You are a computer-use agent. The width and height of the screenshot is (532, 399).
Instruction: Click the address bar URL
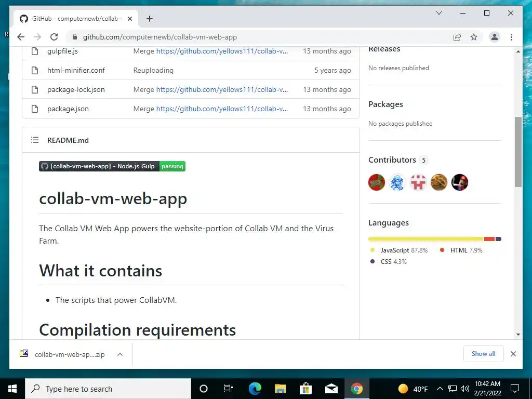[160, 37]
